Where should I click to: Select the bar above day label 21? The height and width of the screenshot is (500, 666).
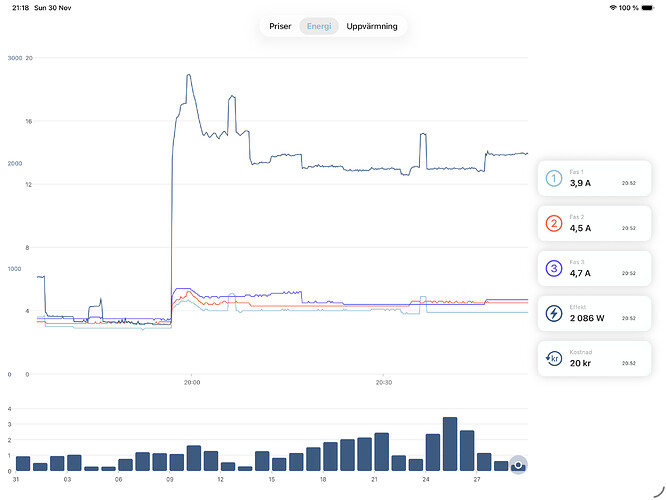[x=382, y=452]
